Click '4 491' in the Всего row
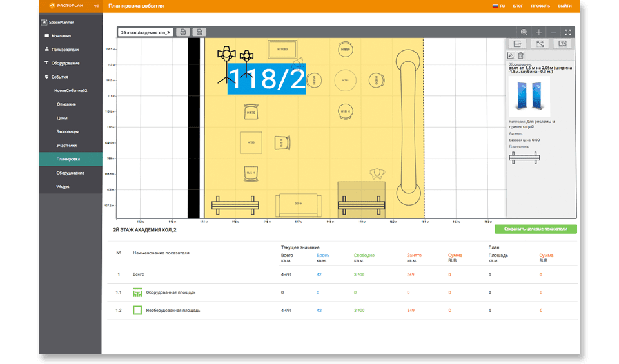The image size is (619, 364). coord(286,274)
